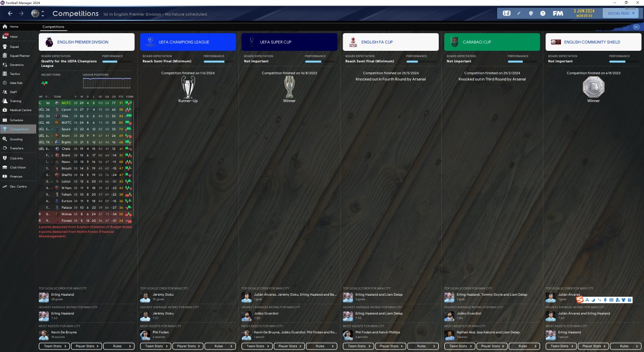Open the 'id' in-game editor icon
The height and width of the screenshot is (352, 644).
click(x=507, y=13)
